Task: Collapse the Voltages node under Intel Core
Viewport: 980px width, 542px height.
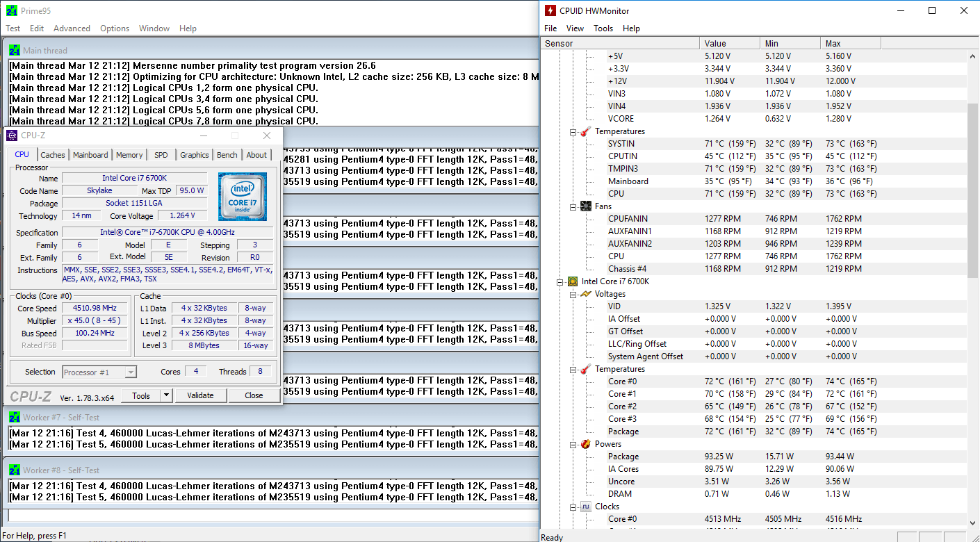Action: coord(573,294)
